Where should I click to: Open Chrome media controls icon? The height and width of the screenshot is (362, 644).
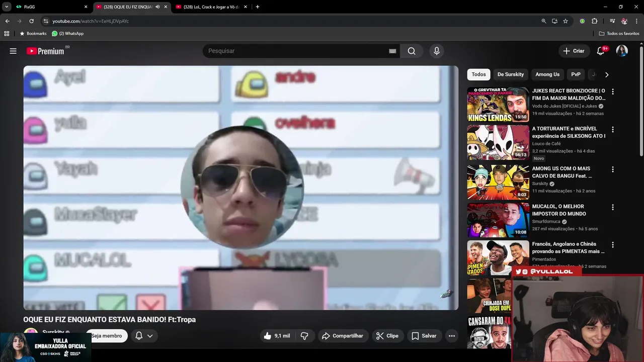[612, 21]
